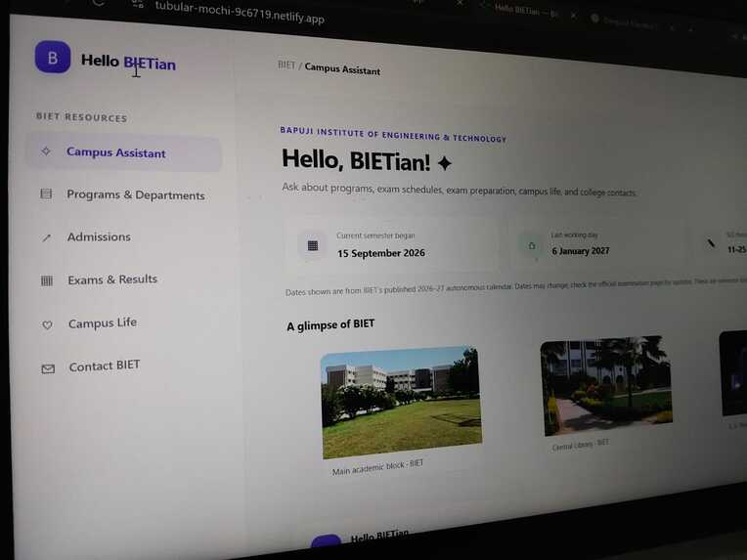Screen dimensions: 747x560
Task: Open the Main academic block photo
Action: click(402, 402)
